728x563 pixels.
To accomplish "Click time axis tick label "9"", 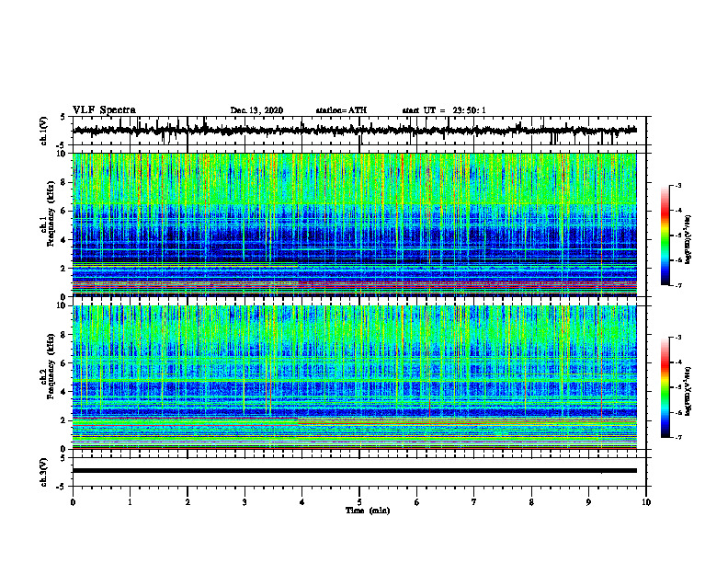I will 588,502.
